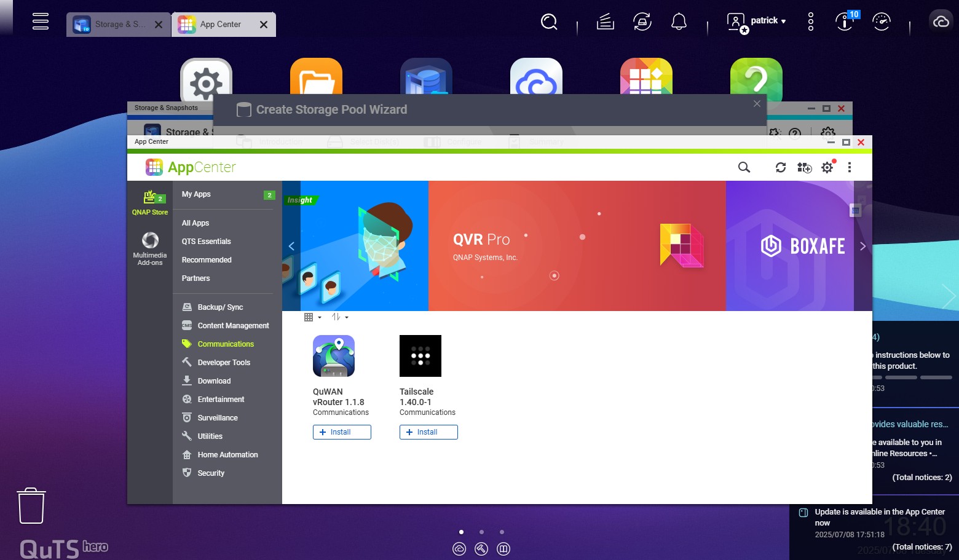Close the Create Storage Pool Wizard dialog
959x560 pixels.
click(x=757, y=104)
